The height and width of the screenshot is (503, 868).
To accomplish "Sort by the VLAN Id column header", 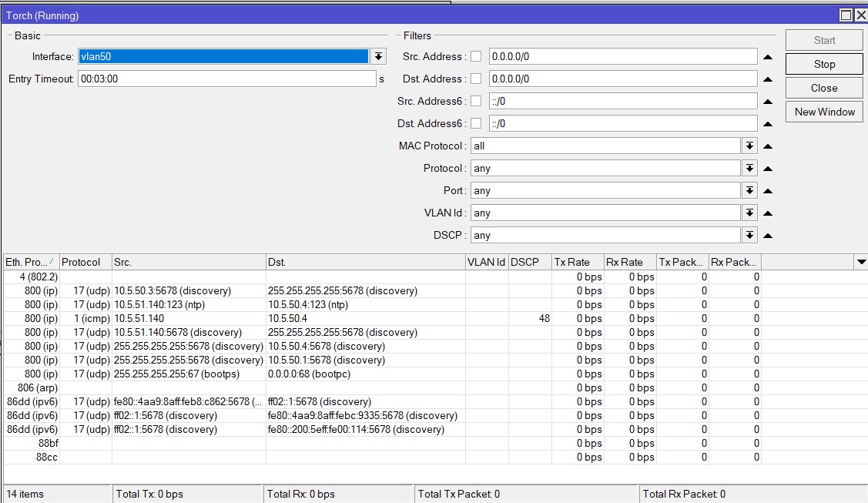I will (487, 262).
